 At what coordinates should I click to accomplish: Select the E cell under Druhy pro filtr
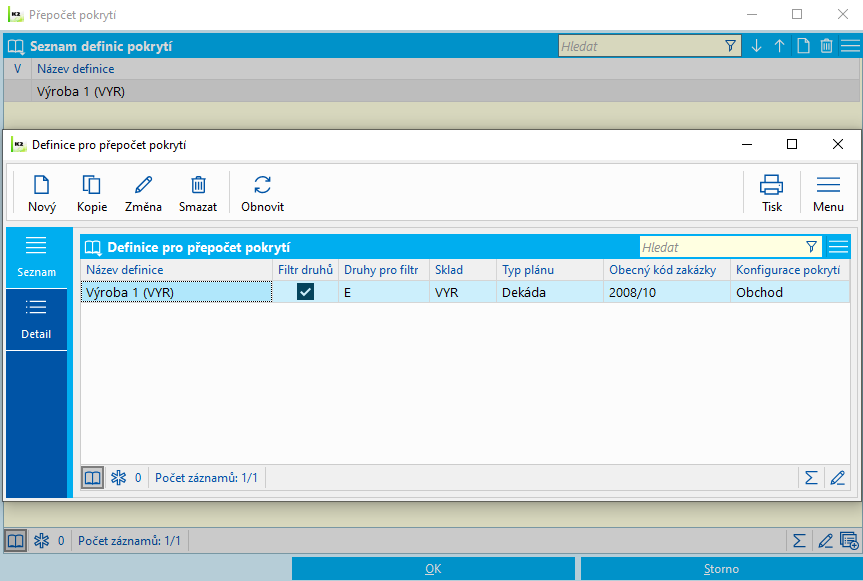coord(384,292)
